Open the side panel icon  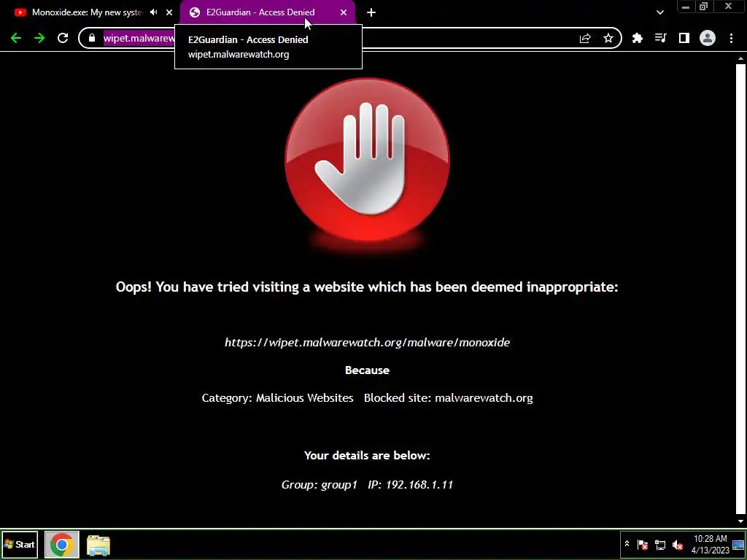tap(684, 38)
